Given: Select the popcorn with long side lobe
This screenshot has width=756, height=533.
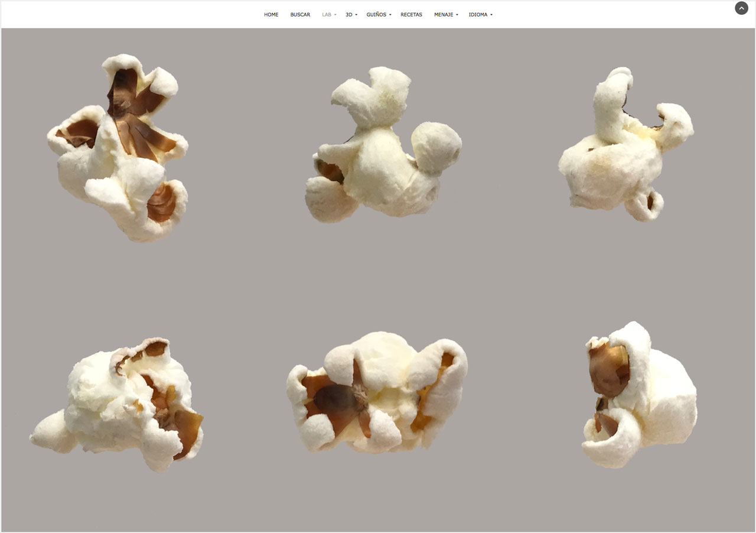Looking at the screenshot, I should [117, 404].
